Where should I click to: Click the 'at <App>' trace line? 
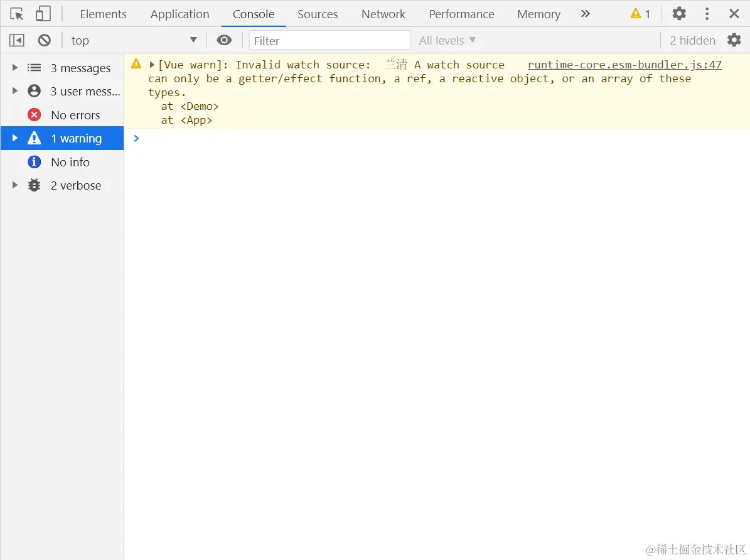pyautogui.click(x=186, y=120)
